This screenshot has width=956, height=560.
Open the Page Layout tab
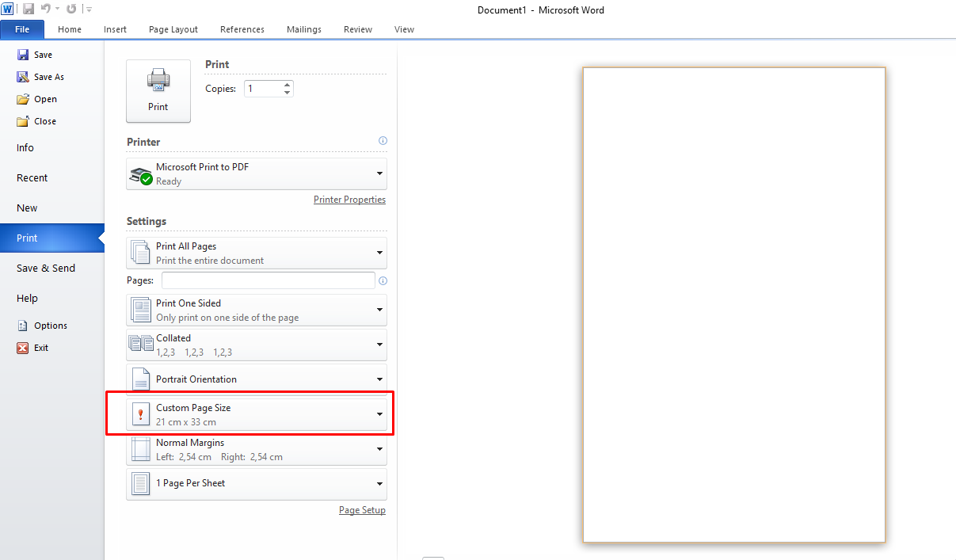(x=173, y=29)
